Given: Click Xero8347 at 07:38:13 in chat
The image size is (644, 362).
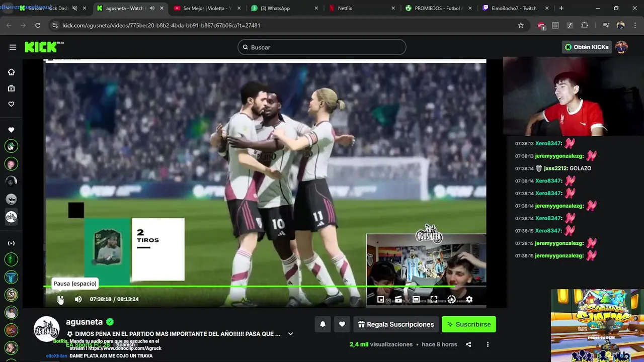Looking at the screenshot, I should tap(548, 143).
